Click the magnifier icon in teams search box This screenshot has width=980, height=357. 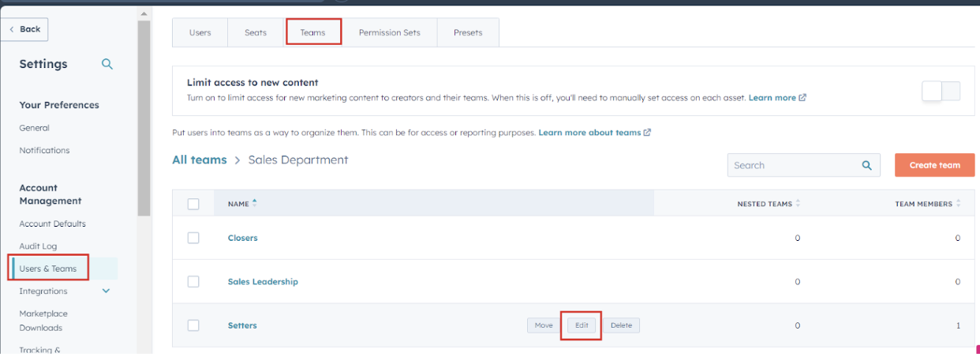866,165
